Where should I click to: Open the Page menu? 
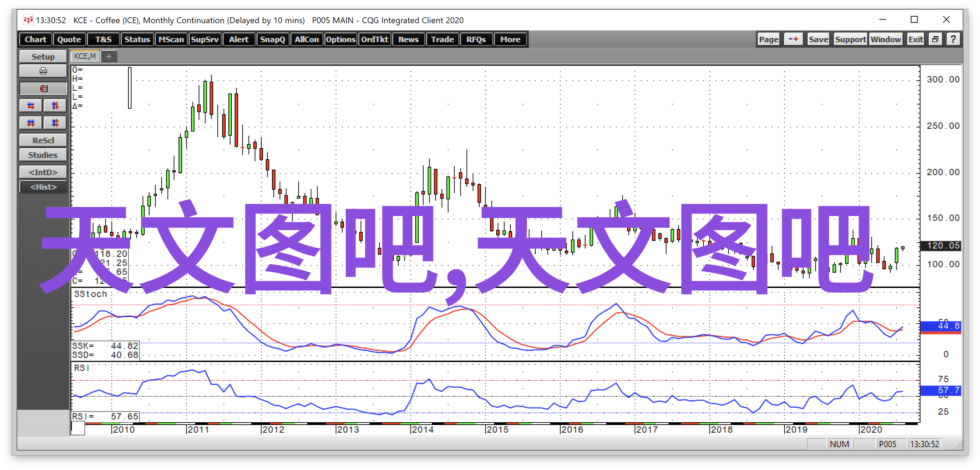click(x=769, y=39)
